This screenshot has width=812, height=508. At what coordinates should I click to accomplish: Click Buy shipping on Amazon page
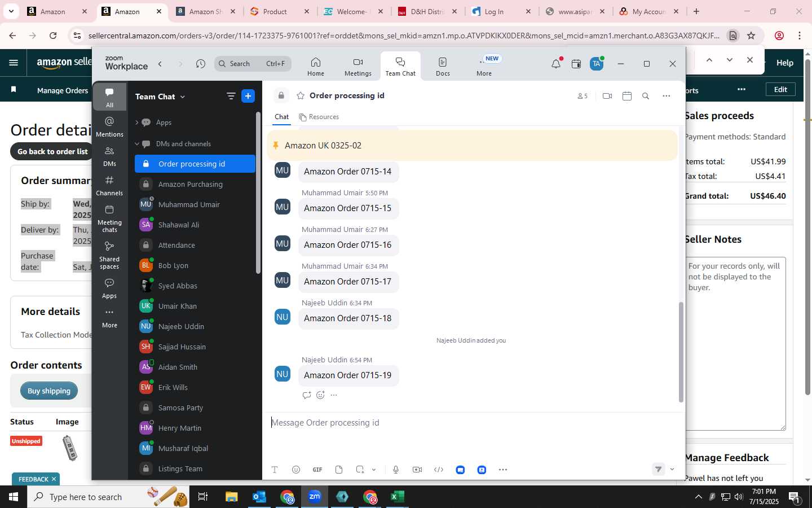[49, 391]
